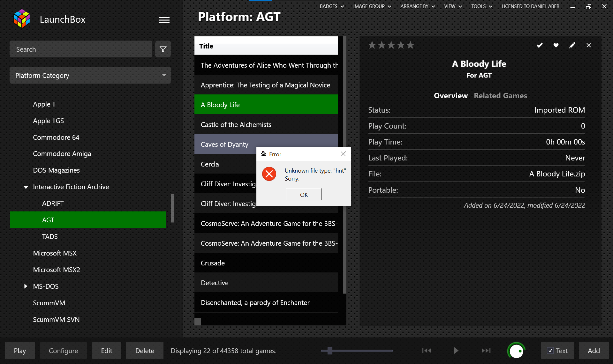
Task: Click OK in the Error dialog
Action: [x=304, y=194]
